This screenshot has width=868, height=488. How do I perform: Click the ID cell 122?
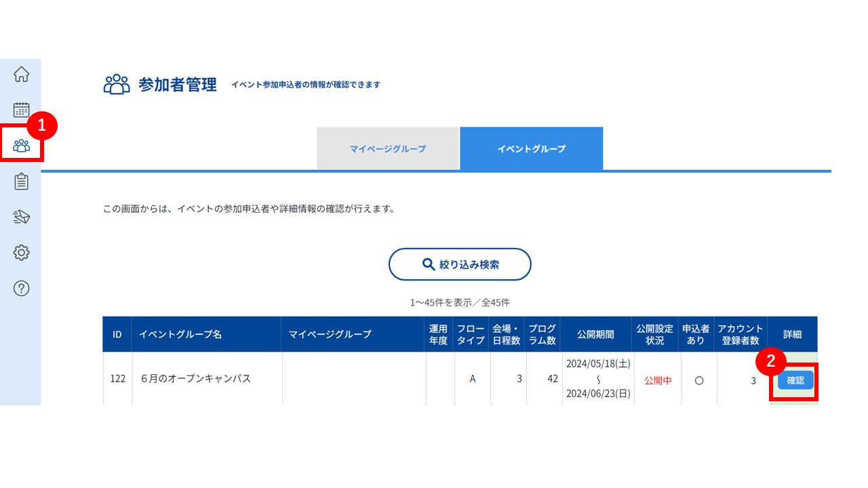(x=117, y=380)
